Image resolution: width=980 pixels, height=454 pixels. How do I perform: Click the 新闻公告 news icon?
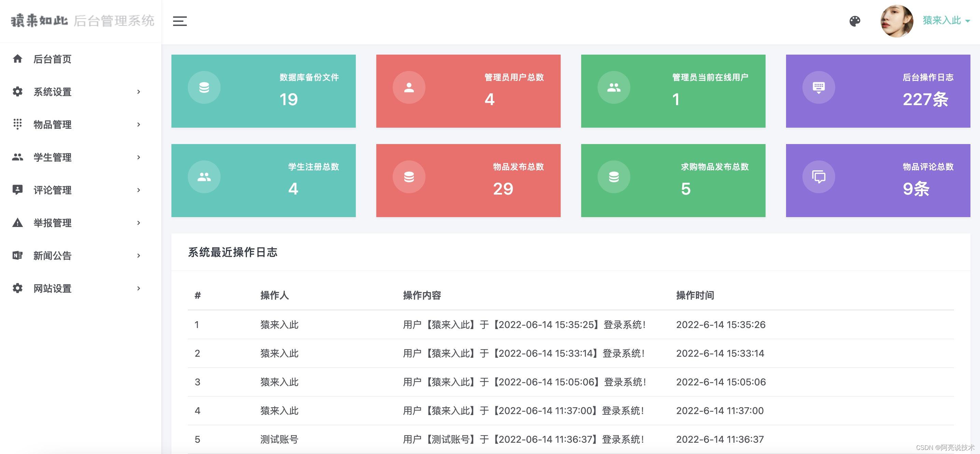coord(17,255)
